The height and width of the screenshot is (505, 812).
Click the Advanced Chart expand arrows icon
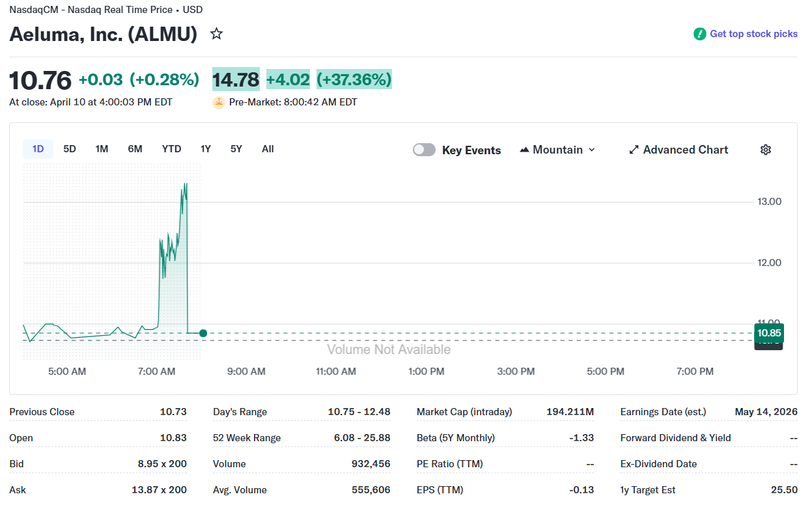point(634,150)
